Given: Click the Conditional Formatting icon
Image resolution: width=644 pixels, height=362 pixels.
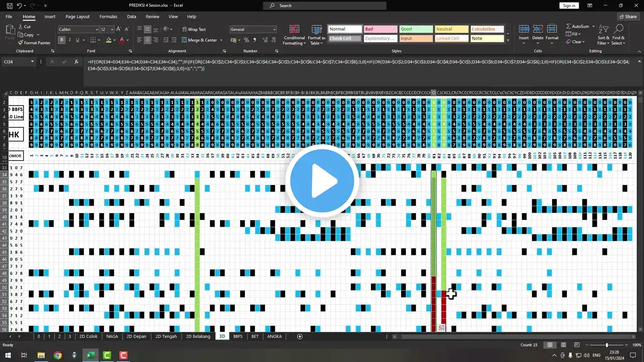Looking at the screenshot, I should (294, 30).
